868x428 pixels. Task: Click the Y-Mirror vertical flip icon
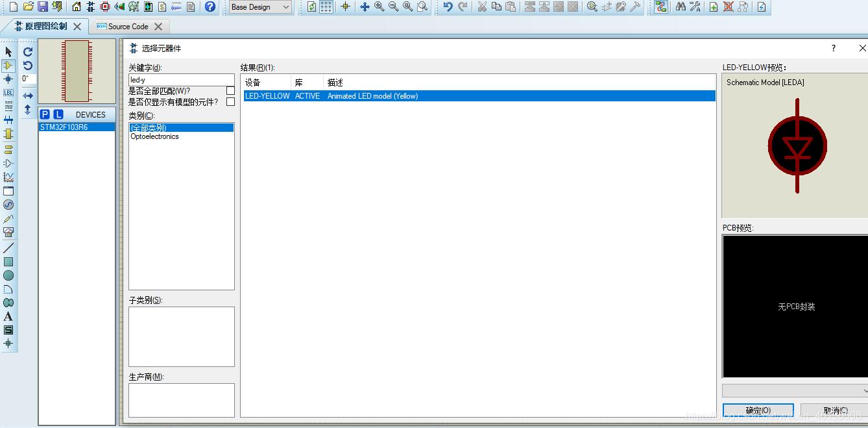[x=28, y=110]
